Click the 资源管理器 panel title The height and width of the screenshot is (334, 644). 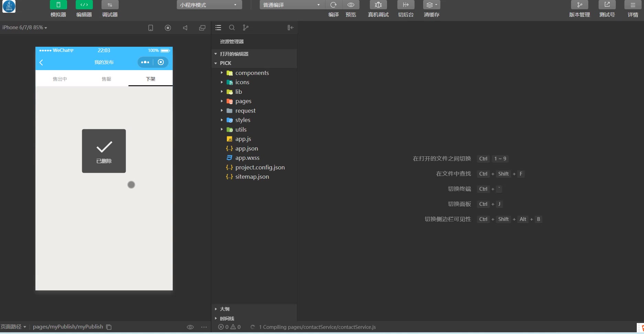[232, 42]
